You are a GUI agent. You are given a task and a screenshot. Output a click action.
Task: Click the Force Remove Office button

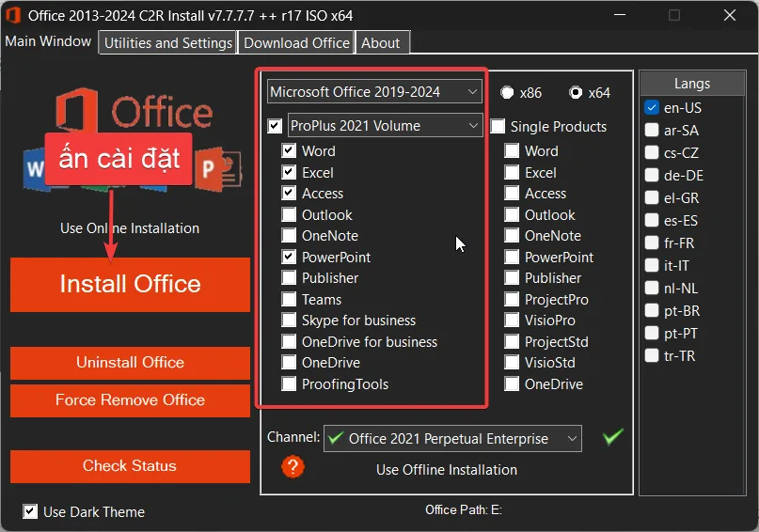tap(130, 400)
